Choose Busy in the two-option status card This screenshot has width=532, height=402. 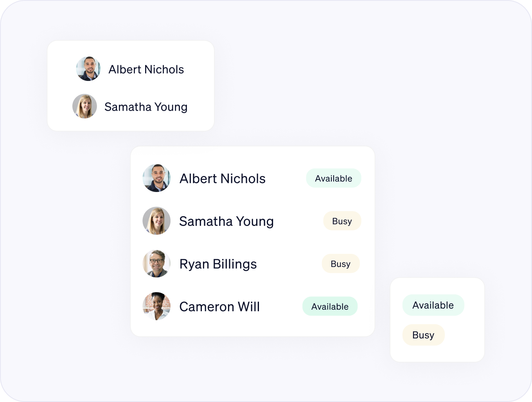pos(423,335)
